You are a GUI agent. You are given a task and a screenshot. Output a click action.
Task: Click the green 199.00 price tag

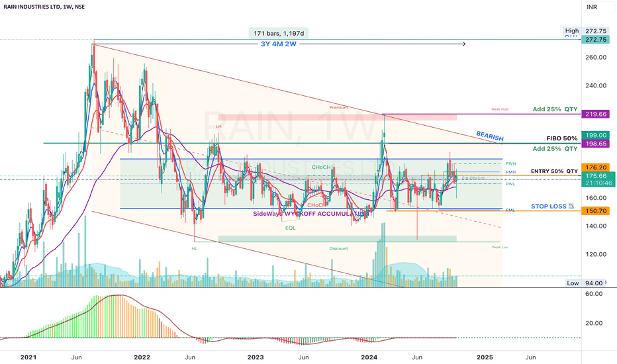click(x=595, y=135)
